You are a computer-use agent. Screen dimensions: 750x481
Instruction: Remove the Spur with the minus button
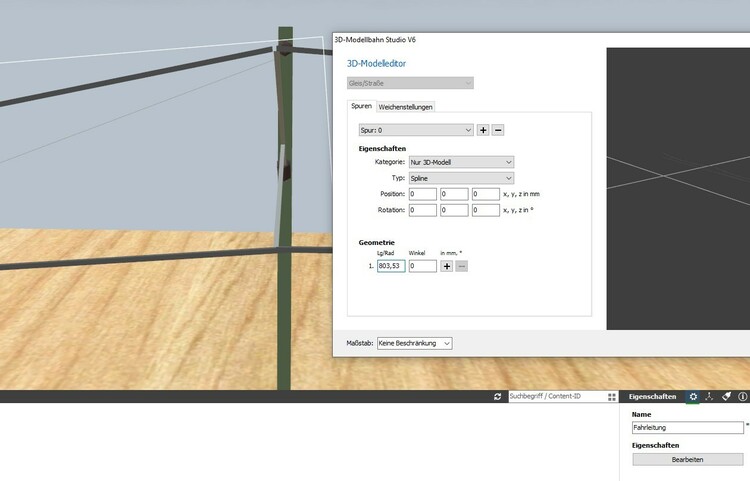tap(498, 130)
